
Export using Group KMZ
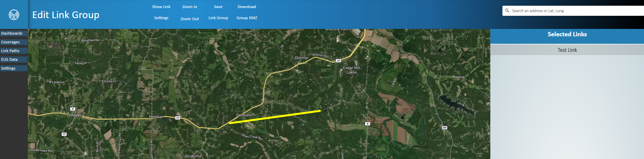click(x=247, y=18)
